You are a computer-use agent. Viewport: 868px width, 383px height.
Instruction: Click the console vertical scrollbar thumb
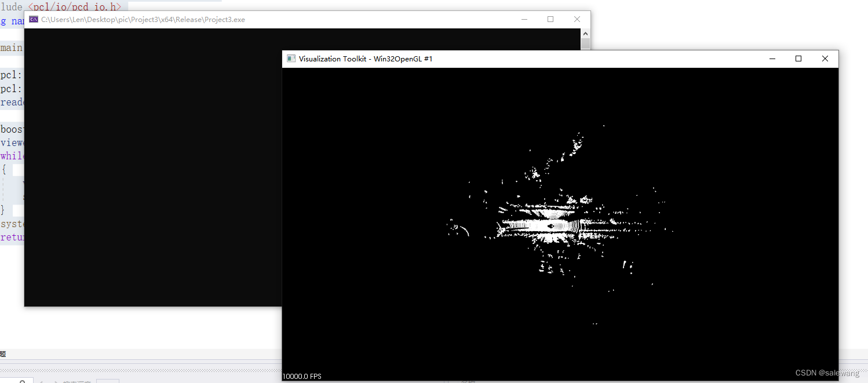[585, 44]
